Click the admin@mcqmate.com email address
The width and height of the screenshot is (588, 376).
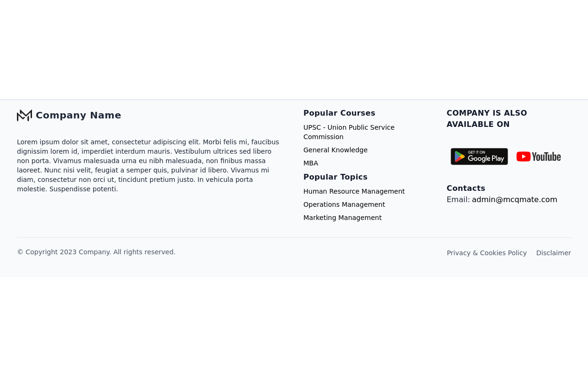[x=515, y=200]
